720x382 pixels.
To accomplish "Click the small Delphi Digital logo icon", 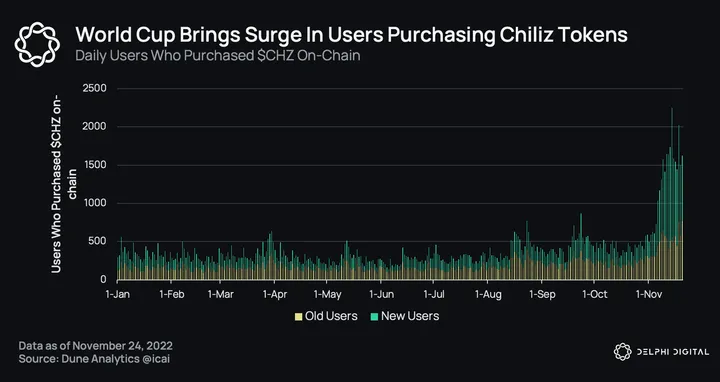I will click(623, 352).
